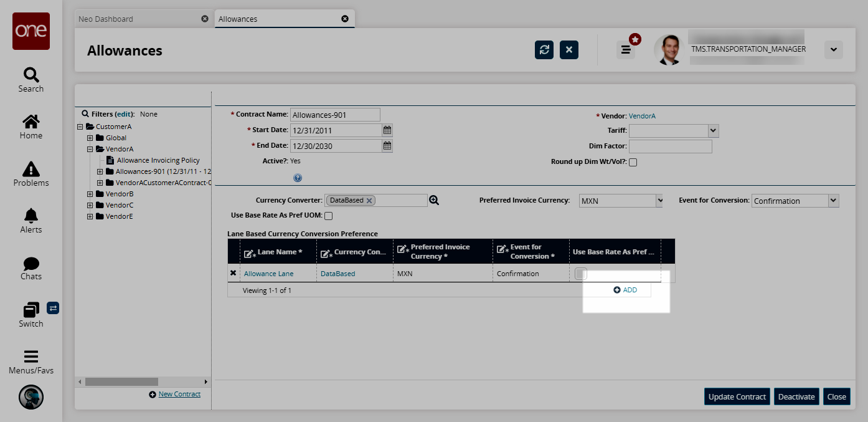Open the Problems warning icon
This screenshot has width=868, height=422.
click(31, 174)
